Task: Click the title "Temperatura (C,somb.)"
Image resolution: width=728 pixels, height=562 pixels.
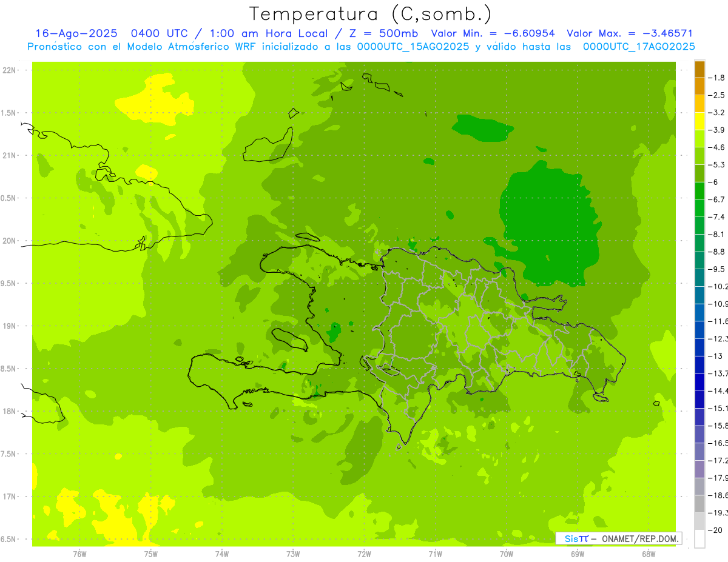Action: point(370,14)
